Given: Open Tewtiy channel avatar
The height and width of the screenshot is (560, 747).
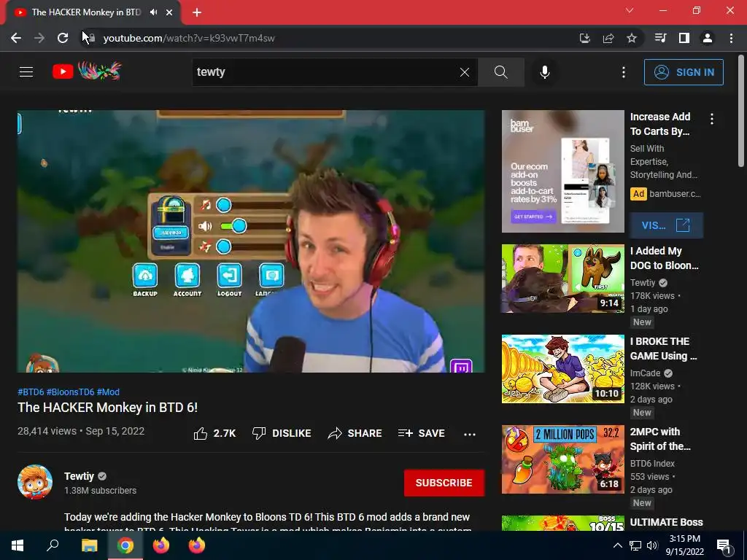Looking at the screenshot, I should point(35,482).
